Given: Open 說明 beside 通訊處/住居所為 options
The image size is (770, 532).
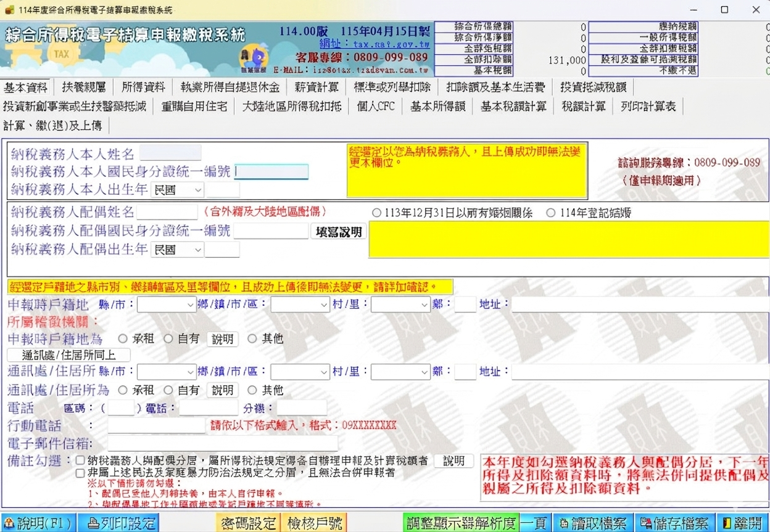Looking at the screenshot, I should coord(223,390).
